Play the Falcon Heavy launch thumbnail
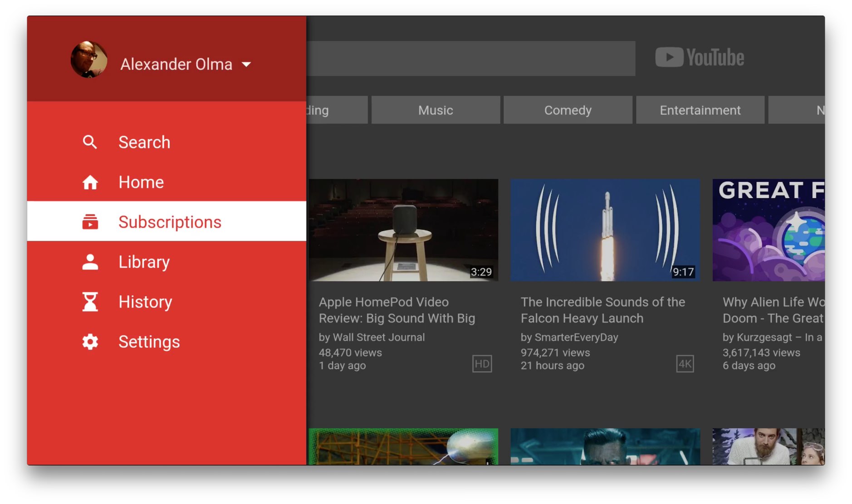 pyautogui.click(x=605, y=230)
